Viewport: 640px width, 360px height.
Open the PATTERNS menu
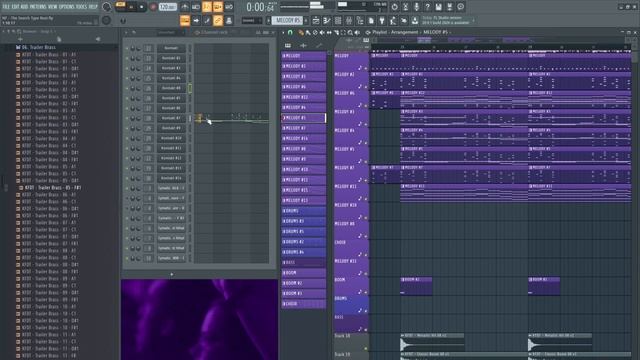tap(38, 7)
